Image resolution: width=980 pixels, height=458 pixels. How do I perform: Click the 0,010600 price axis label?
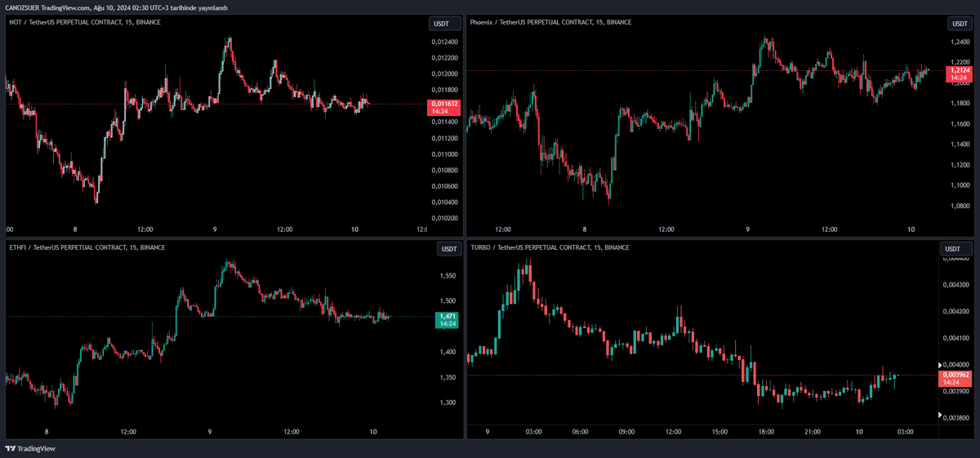click(x=444, y=186)
